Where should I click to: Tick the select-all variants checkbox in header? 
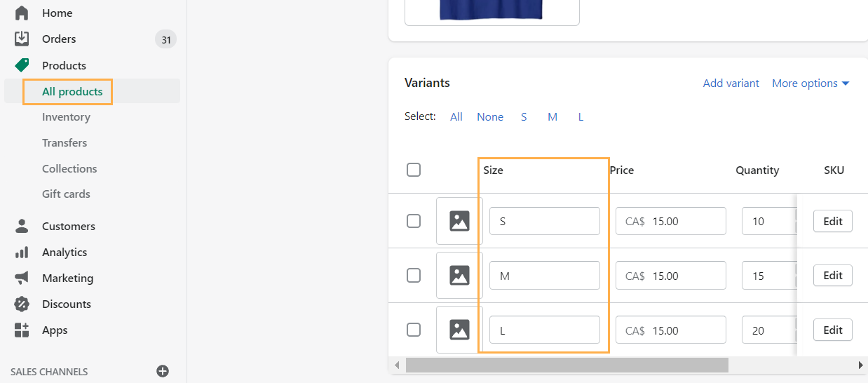click(414, 170)
